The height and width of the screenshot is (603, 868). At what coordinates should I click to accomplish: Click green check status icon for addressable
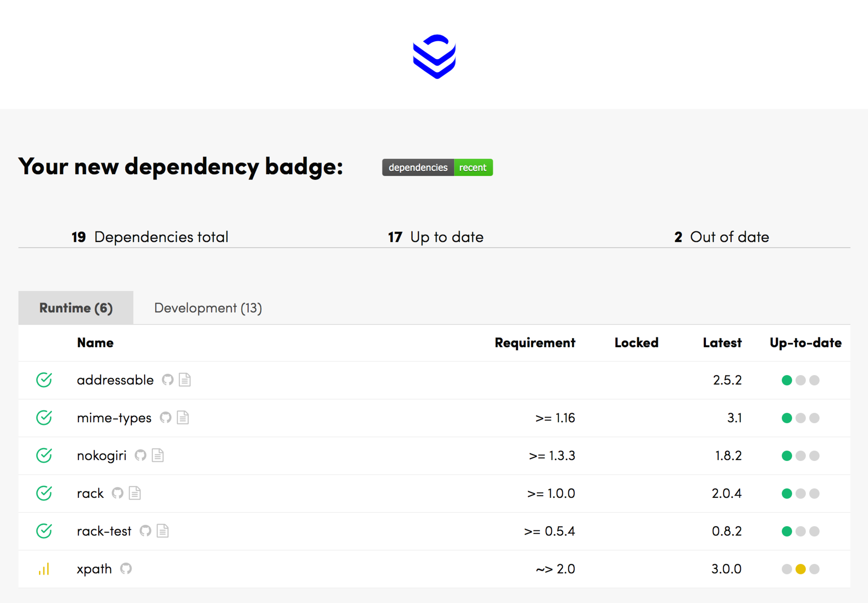tap(44, 380)
